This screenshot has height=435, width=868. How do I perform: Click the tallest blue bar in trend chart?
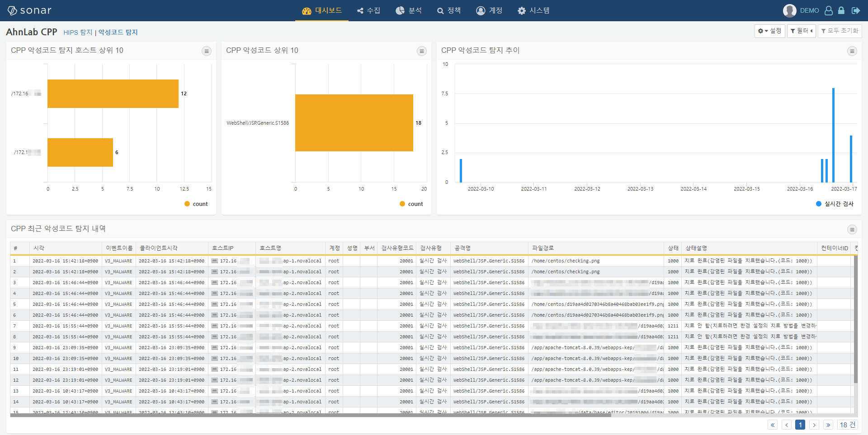point(833,135)
